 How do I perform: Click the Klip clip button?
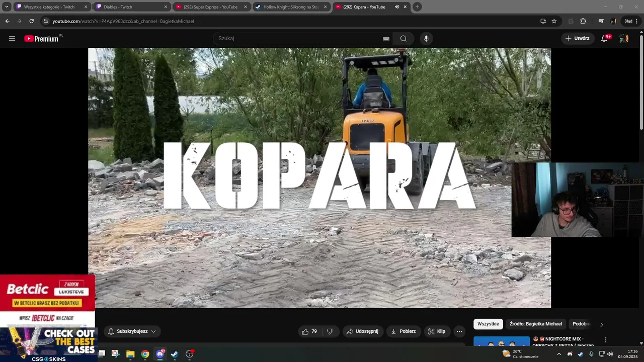[437, 331]
